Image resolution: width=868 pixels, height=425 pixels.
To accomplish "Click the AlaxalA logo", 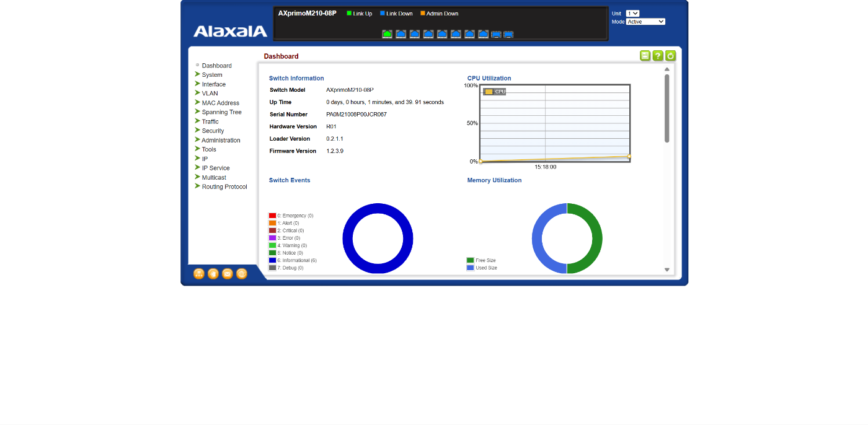I will (230, 32).
